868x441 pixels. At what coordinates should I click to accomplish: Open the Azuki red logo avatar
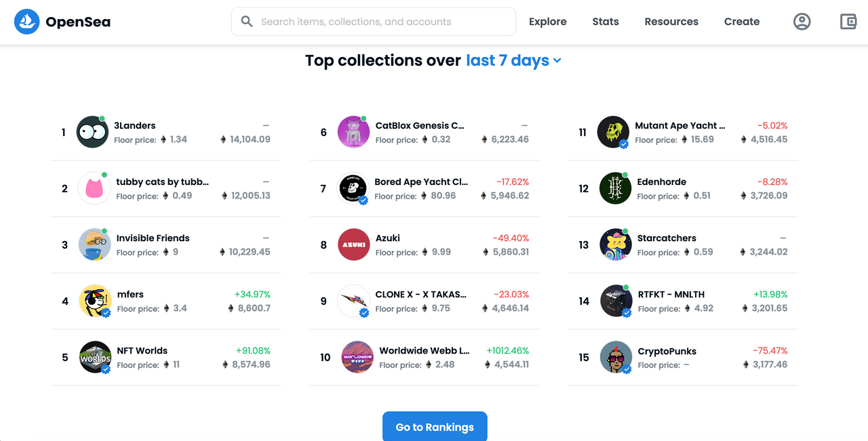point(354,245)
